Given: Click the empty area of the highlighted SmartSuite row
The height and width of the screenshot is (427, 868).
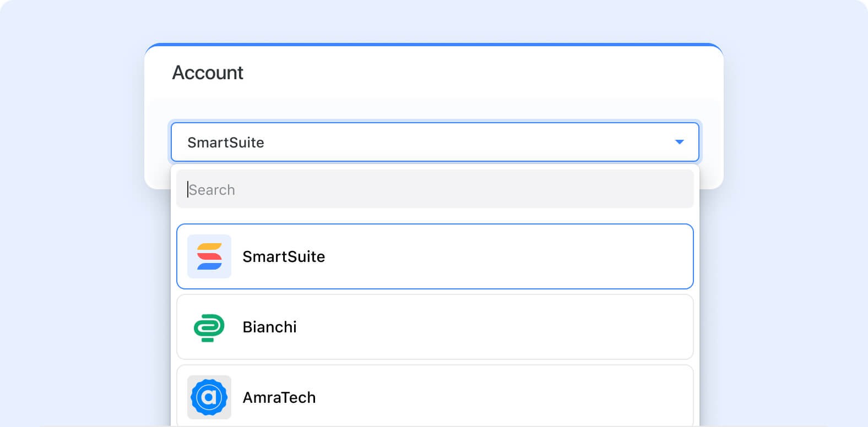Looking at the screenshot, I should click(x=507, y=256).
